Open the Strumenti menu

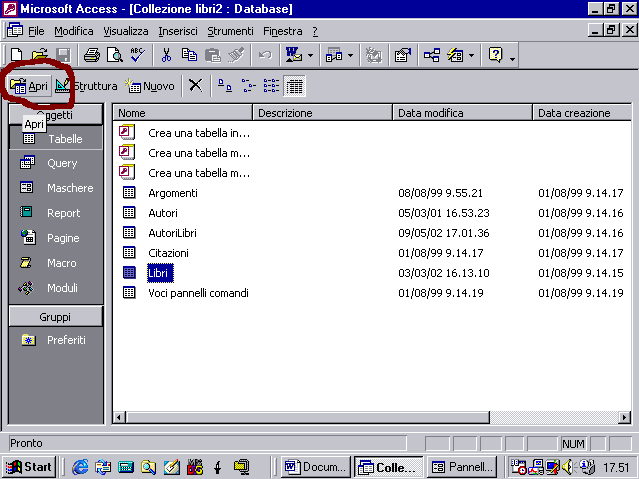230,31
